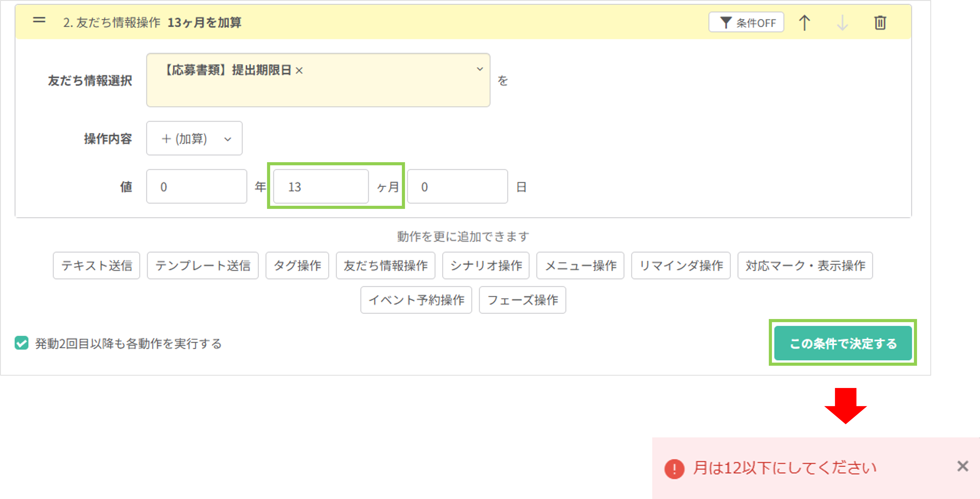Click the 年 value input field

click(196, 187)
